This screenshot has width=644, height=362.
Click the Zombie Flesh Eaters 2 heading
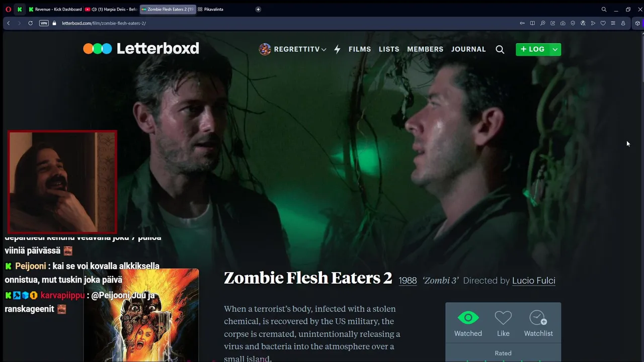click(x=308, y=278)
